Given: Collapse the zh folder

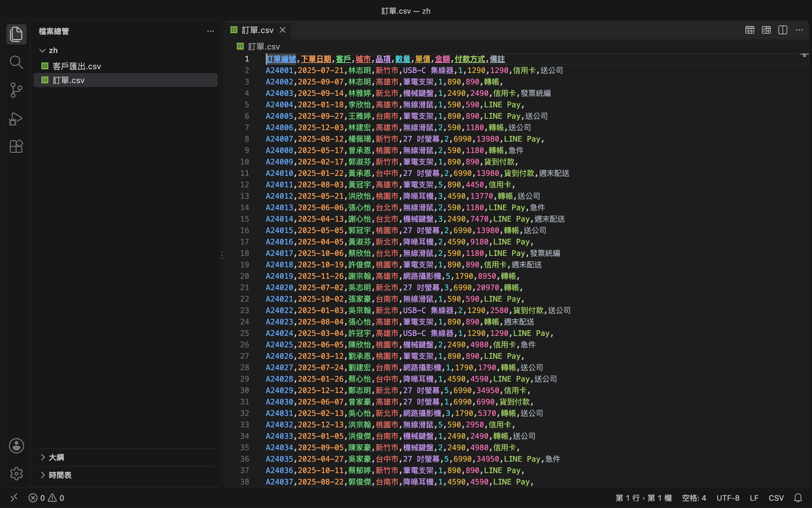Looking at the screenshot, I should (42, 50).
